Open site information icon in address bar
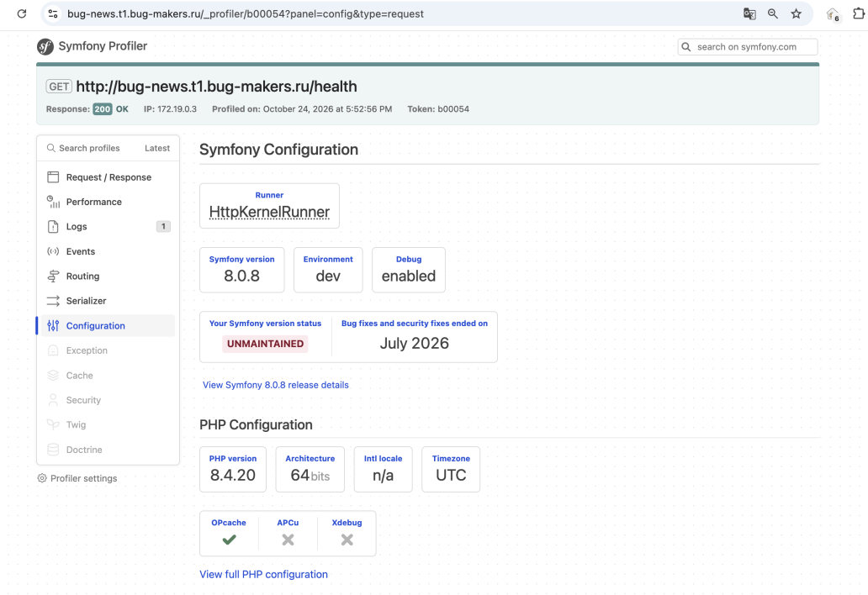Image resolution: width=868 pixels, height=595 pixels. (x=53, y=13)
